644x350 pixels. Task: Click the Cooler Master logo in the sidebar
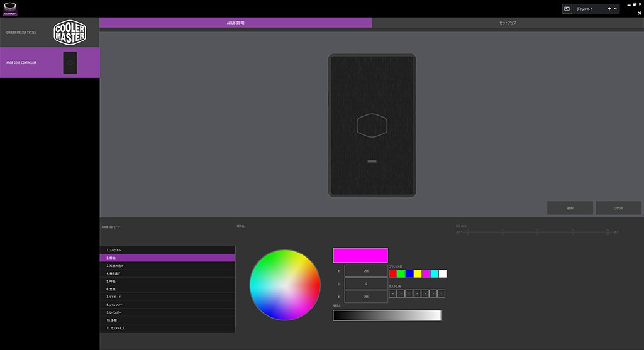click(69, 32)
